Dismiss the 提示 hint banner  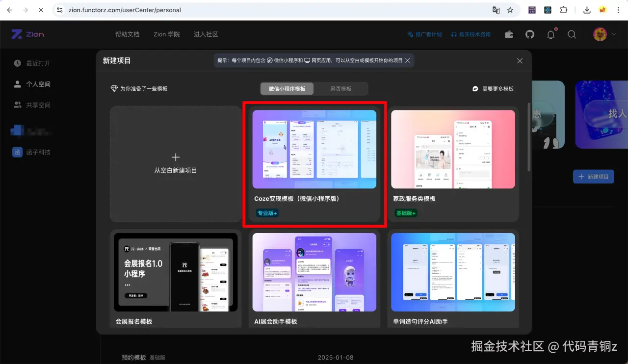tap(408, 60)
